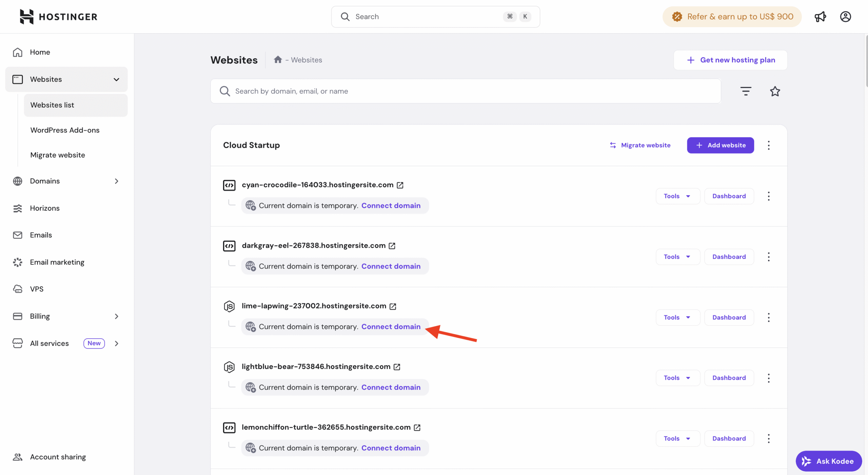
Task: Toggle the favorites star filter
Action: pos(775,91)
